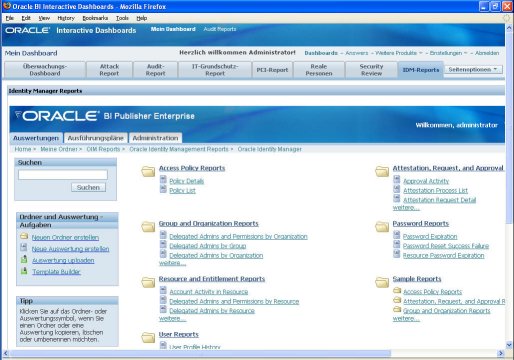Click the icon next to Template Builder
Screen dimensions: 514x360
(x=24, y=270)
